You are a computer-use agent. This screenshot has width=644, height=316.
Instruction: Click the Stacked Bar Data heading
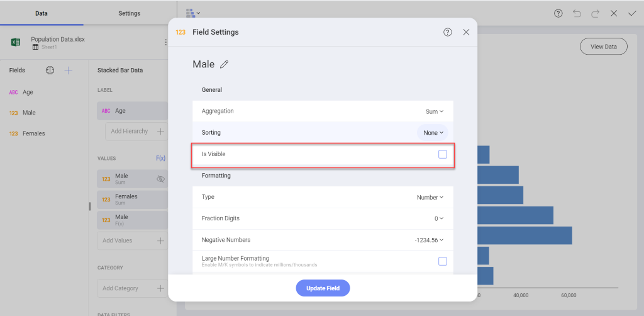pyautogui.click(x=120, y=71)
